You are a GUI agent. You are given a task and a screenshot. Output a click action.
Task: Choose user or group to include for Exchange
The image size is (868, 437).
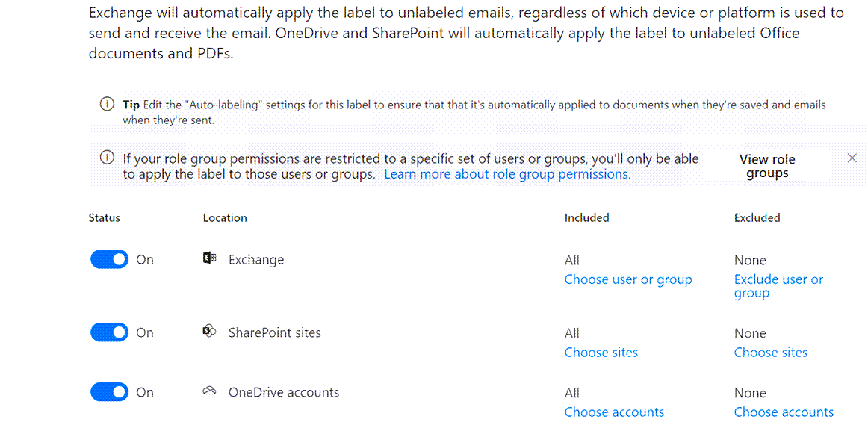(628, 279)
